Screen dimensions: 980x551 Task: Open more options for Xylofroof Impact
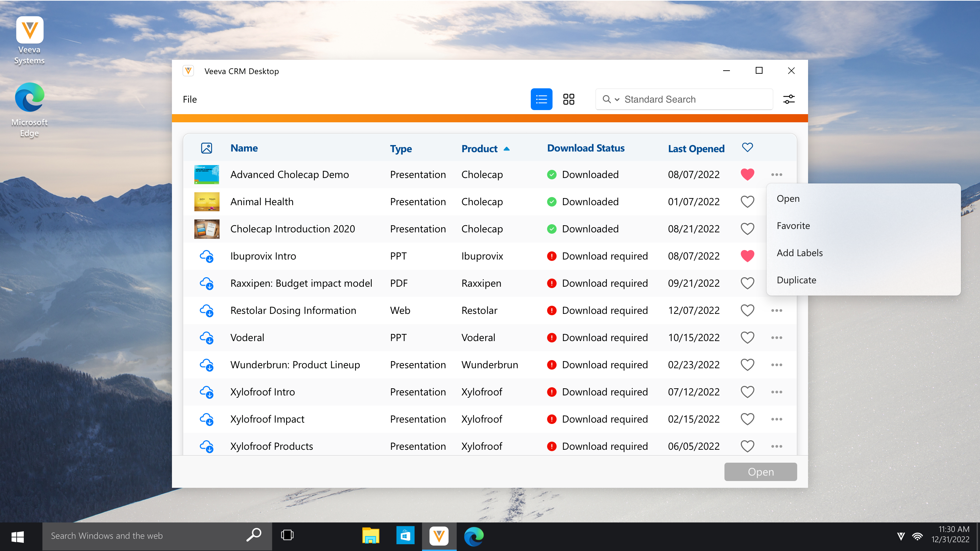pos(776,419)
